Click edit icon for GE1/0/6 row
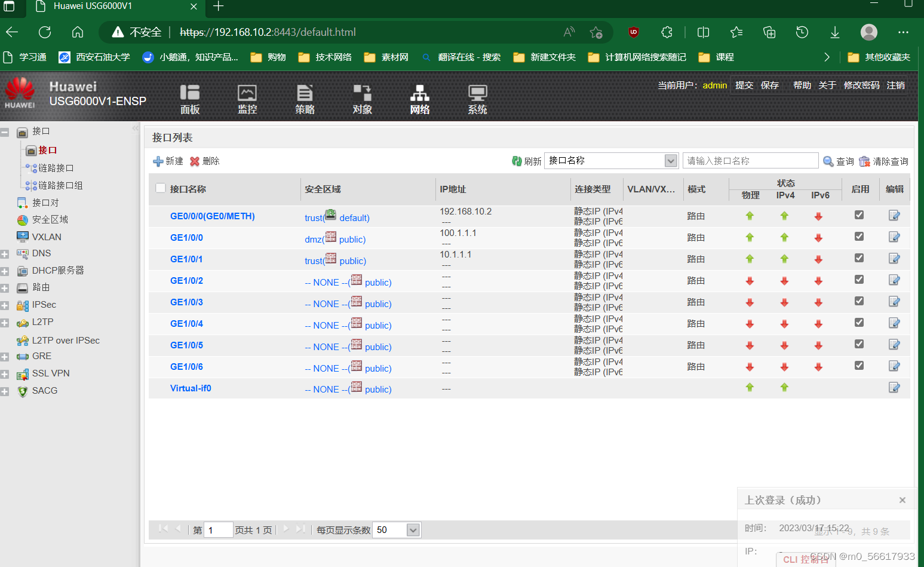 pos(894,366)
